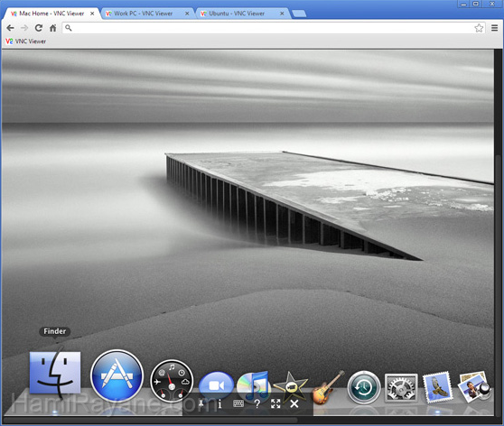
Task: Open the VNC toolbar keyboard button
Action: (238, 403)
